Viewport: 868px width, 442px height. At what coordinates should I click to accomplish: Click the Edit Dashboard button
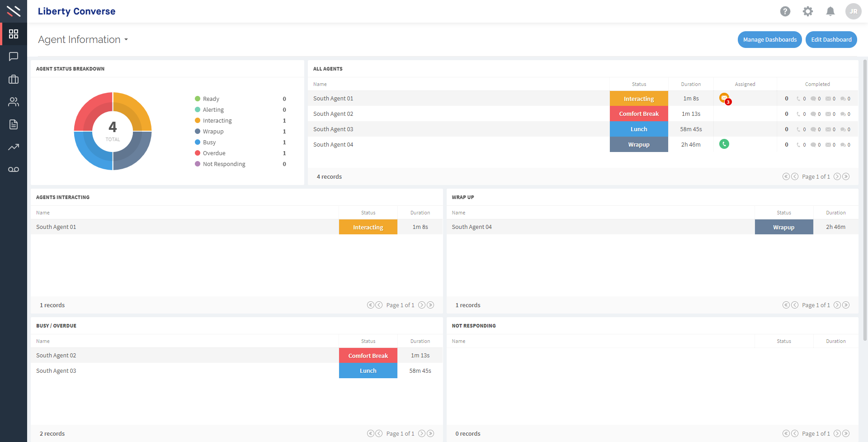coord(831,40)
